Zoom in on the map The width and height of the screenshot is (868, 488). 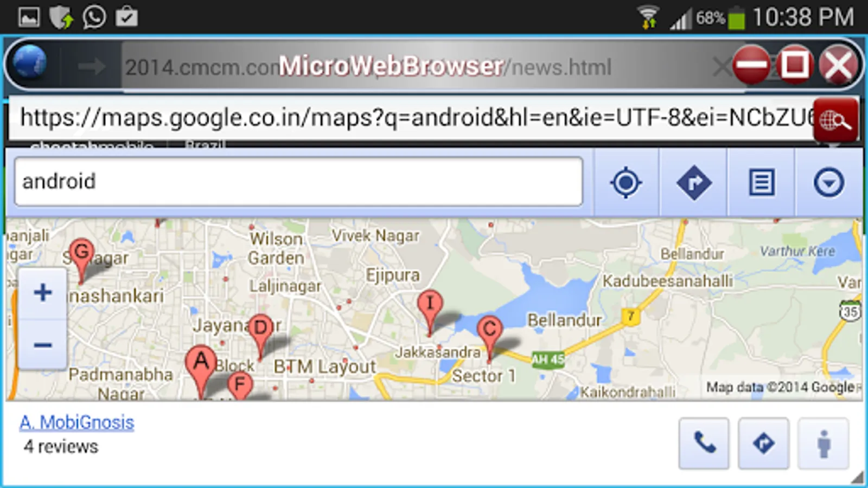[43, 293]
